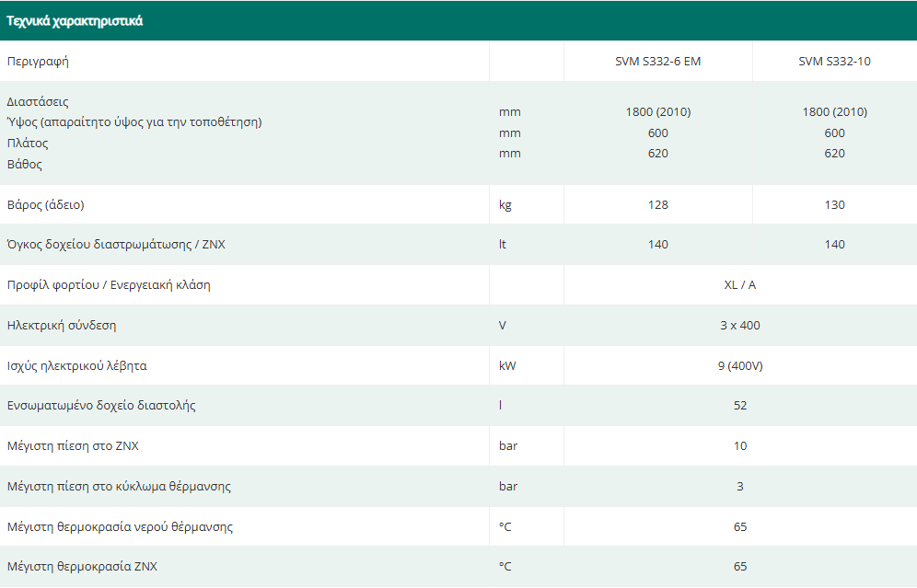Click volume 140 under SVM S332-6 EM
The height and width of the screenshot is (588, 917).
(x=658, y=245)
